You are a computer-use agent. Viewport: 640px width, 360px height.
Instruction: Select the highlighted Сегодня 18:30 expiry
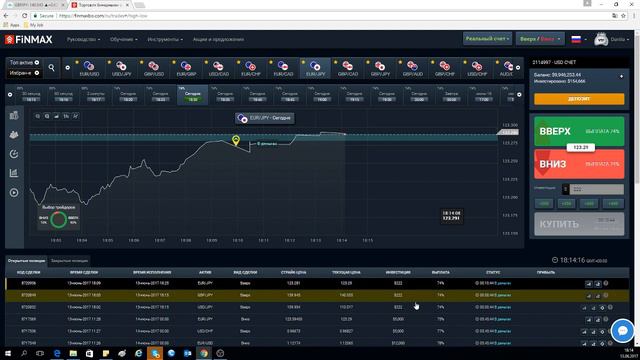[192, 96]
